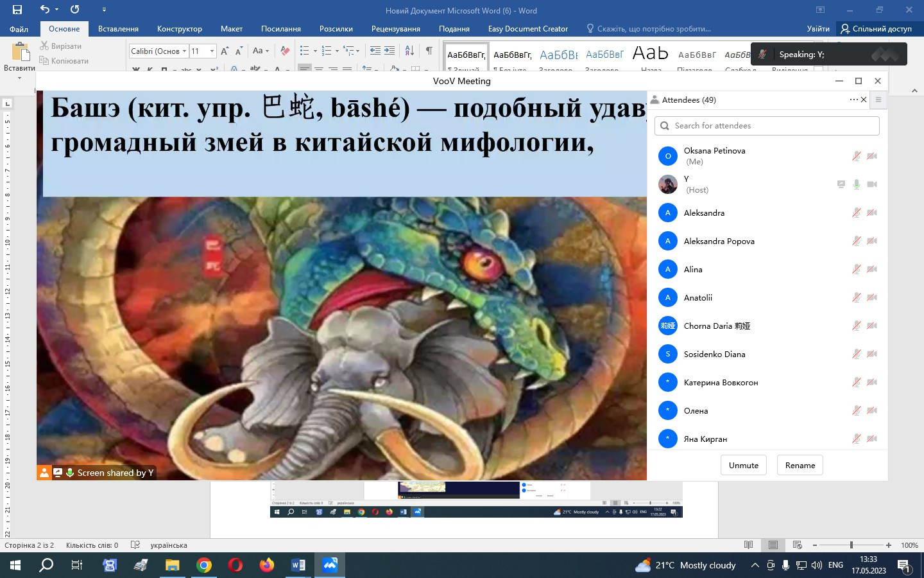Viewport: 924px width, 578px height.
Task: Toggle Oksana Petinova's camera icon
Action: pyautogui.click(x=872, y=156)
